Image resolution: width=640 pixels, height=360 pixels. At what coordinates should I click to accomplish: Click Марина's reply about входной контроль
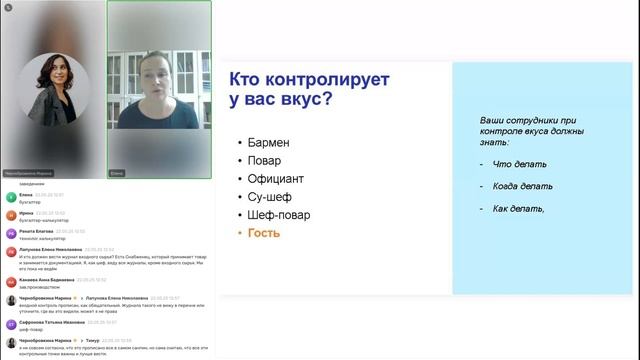112,308
